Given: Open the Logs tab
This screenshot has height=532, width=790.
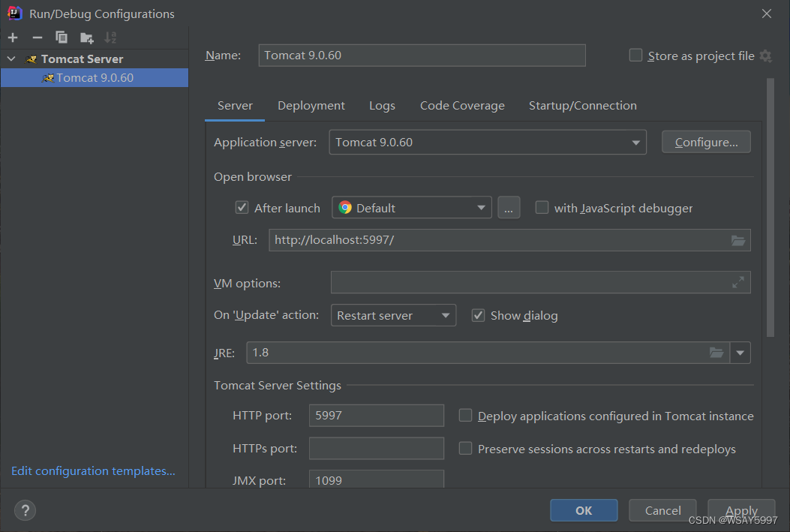Looking at the screenshot, I should 382,106.
